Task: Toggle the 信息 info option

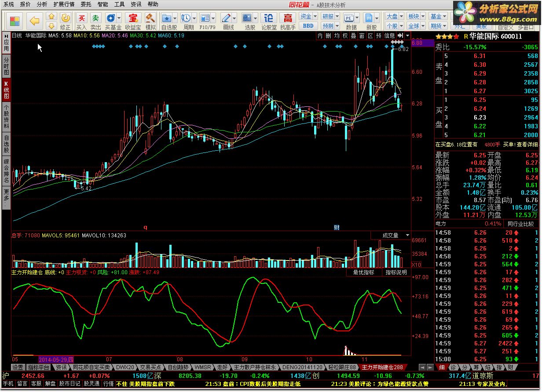Action: (390, 36)
